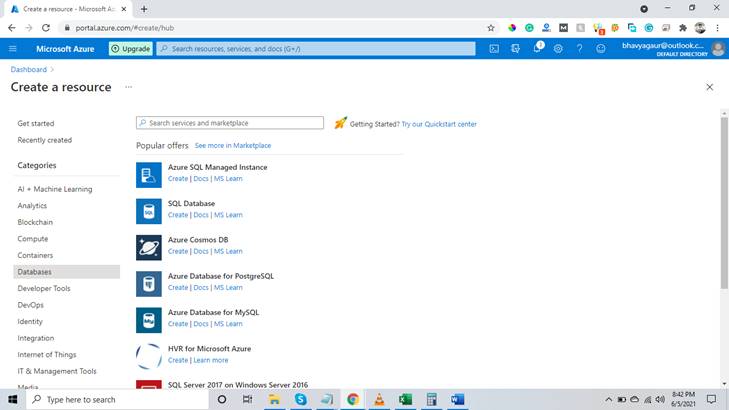Click the Azure Database for MySQL icon

point(149,320)
